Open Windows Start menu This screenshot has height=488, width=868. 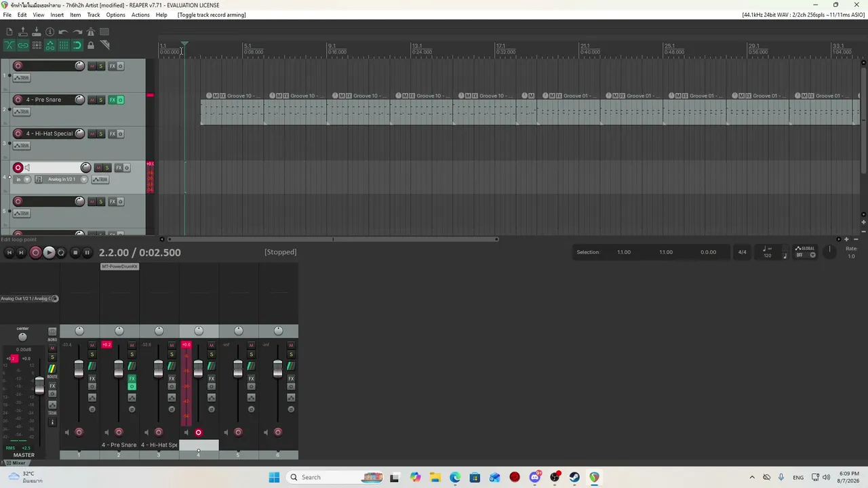click(x=274, y=477)
